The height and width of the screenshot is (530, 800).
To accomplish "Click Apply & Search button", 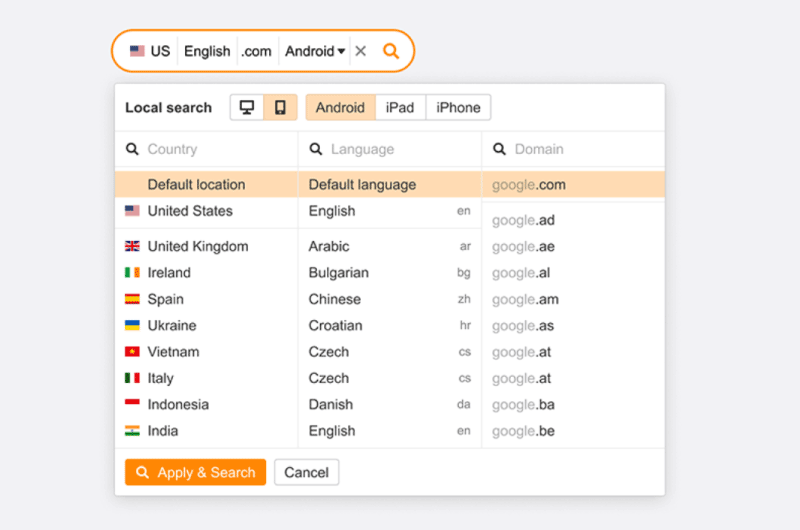I will pos(195,472).
